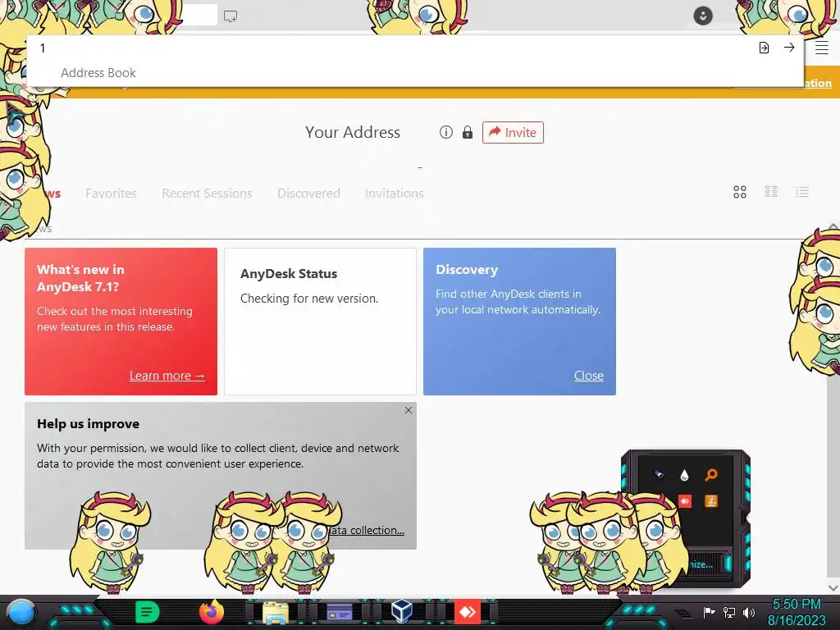Click the Invite button
840x630 pixels.
513,132
